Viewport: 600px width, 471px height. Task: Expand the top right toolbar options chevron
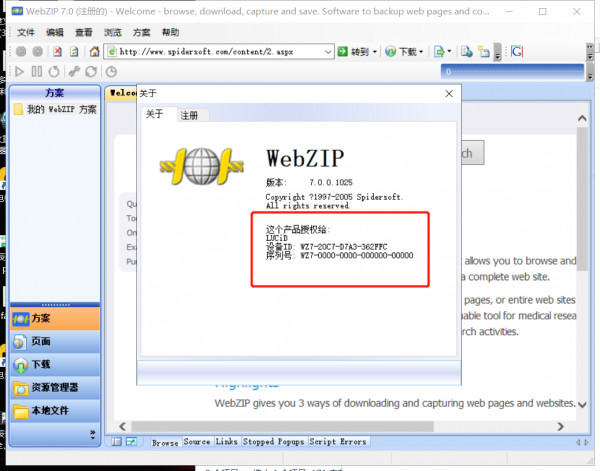coord(590,52)
